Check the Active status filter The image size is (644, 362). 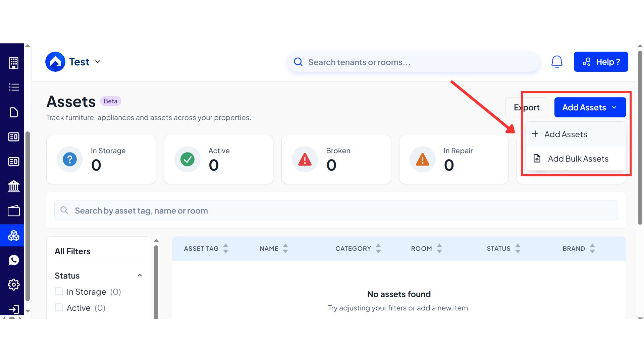[x=59, y=308]
